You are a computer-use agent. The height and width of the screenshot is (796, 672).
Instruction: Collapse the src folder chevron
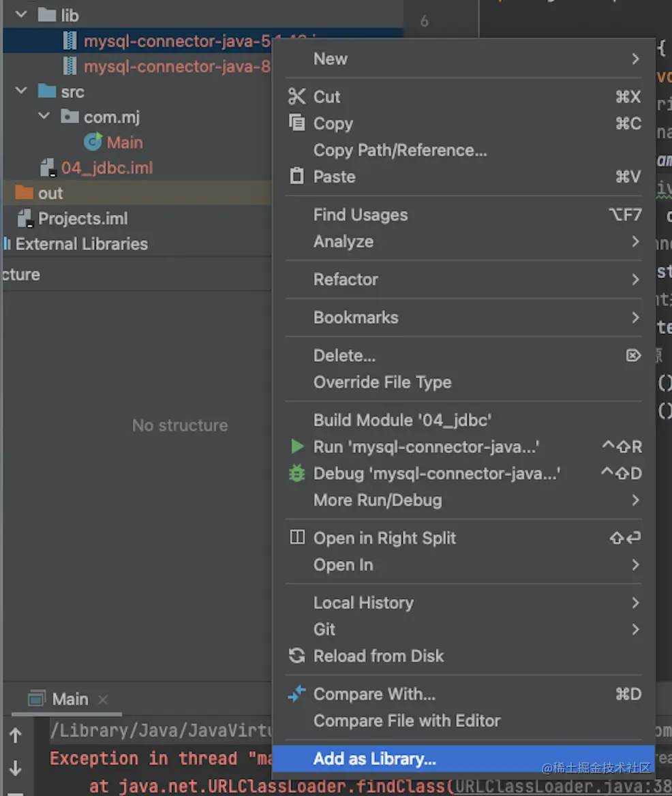[21, 91]
